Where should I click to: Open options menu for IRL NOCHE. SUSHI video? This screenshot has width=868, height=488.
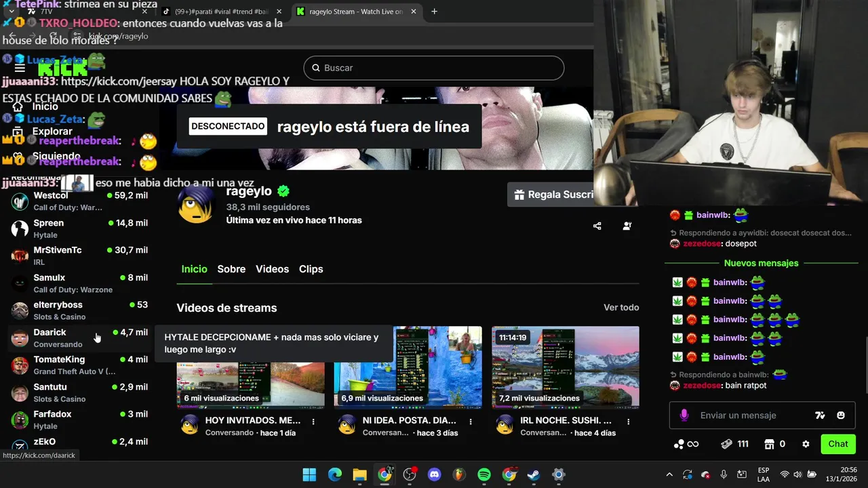click(628, 421)
